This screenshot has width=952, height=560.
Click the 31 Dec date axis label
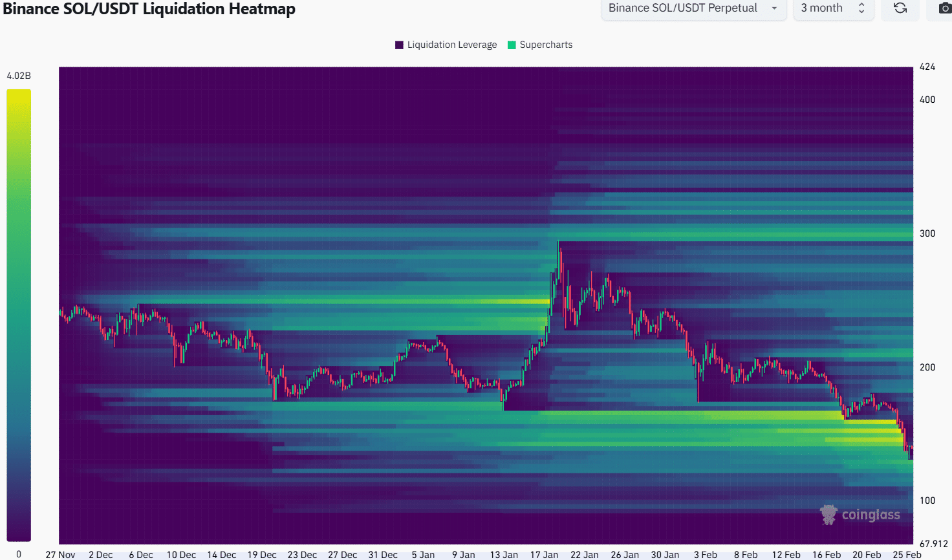383,555
